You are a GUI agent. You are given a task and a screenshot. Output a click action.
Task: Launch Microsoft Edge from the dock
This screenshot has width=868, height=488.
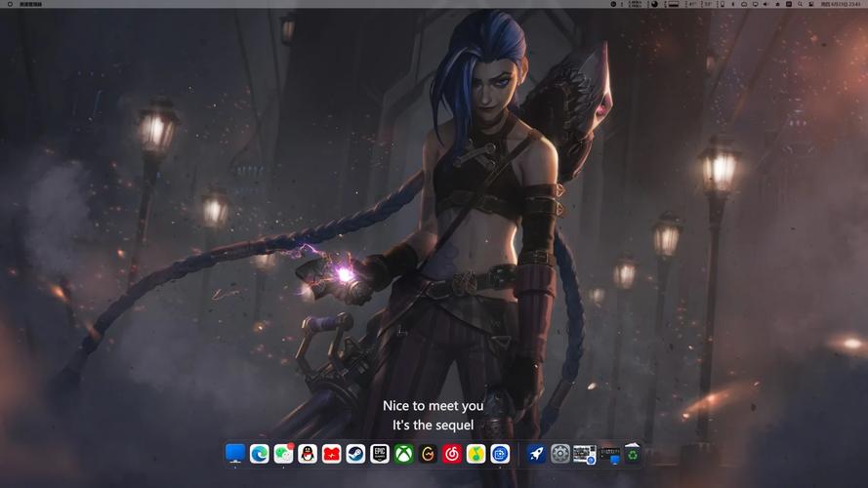click(x=259, y=454)
